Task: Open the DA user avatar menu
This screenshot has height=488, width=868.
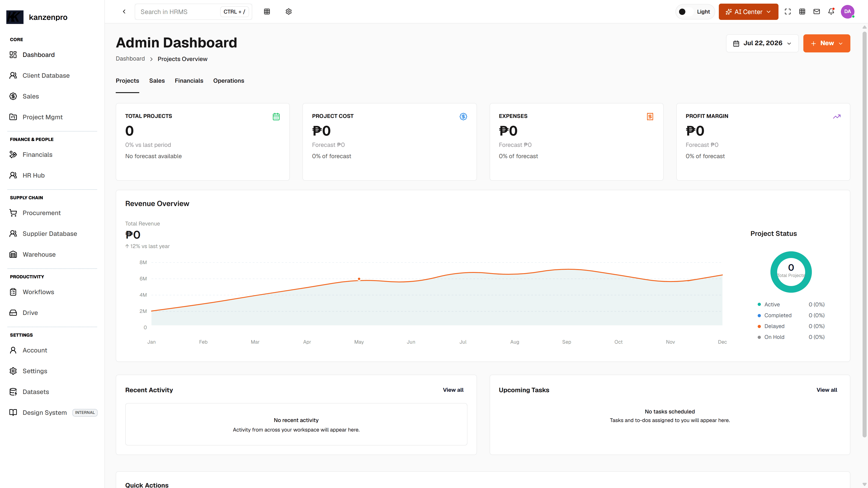Action: (847, 12)
